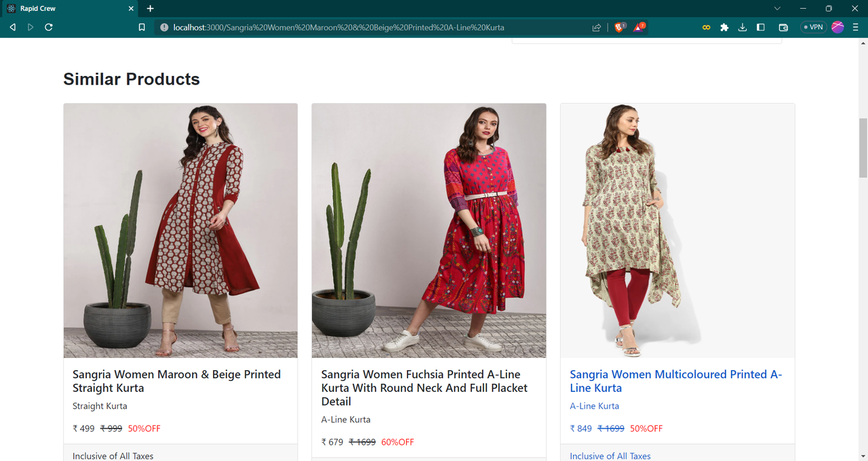Click the page vertical scrollbar thumb

click(863, 147)
